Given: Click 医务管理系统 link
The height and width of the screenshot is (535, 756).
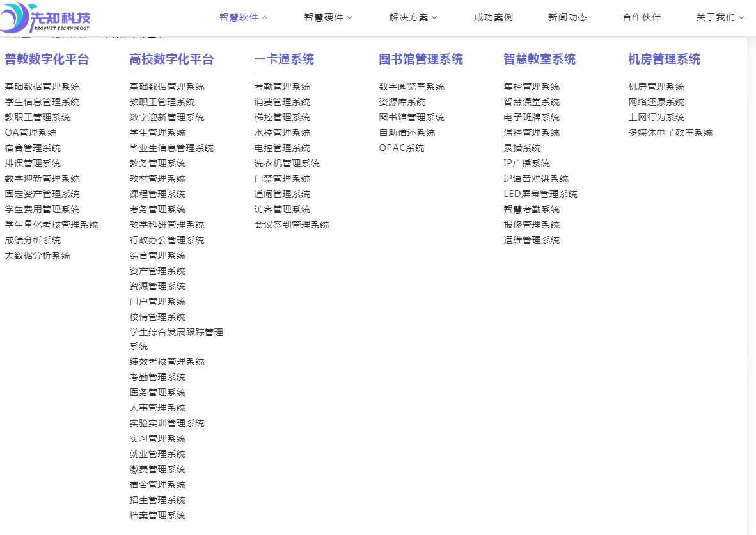Looking at the screenshot, I should click(158, 393).
